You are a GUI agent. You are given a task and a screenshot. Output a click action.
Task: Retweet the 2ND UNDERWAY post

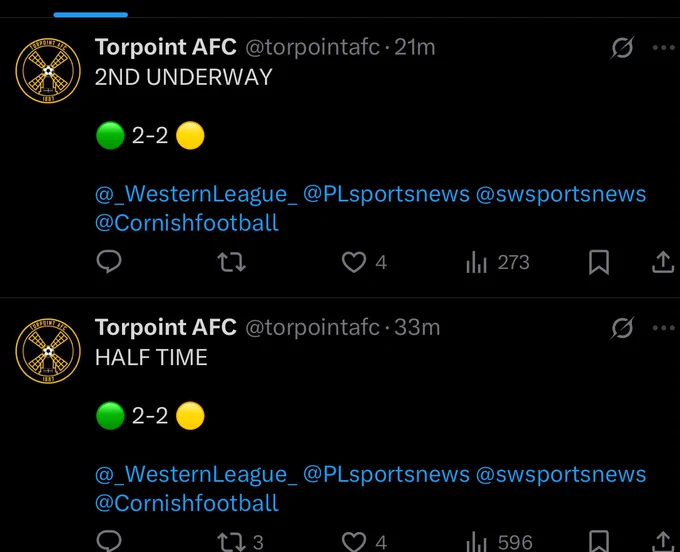232,262
